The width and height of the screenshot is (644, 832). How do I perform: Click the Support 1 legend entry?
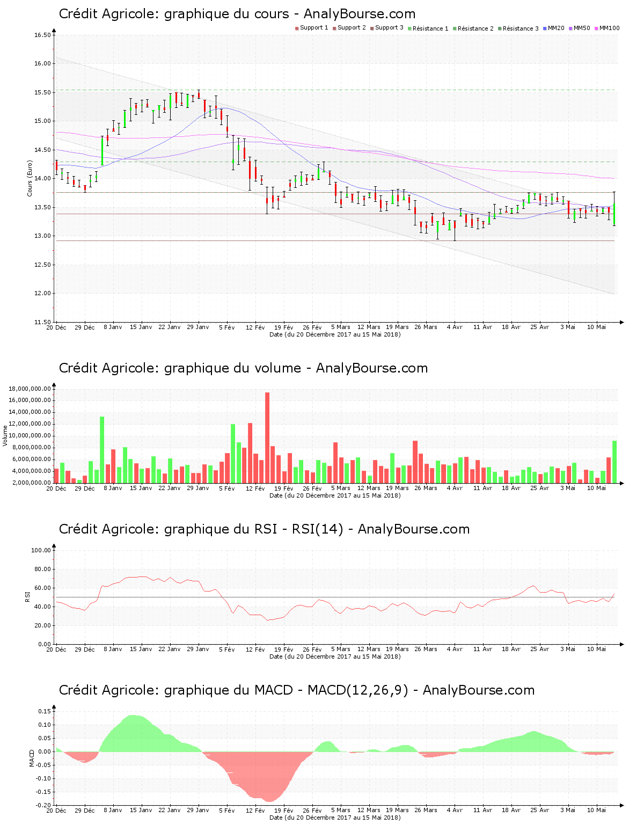coord(311,28)
